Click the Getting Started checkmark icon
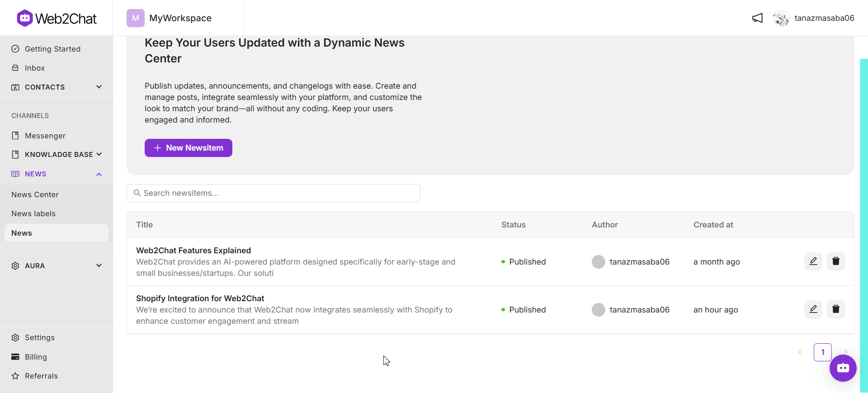Image resolution: width=868 pixels, height=393 pixels. coord(15,49)
